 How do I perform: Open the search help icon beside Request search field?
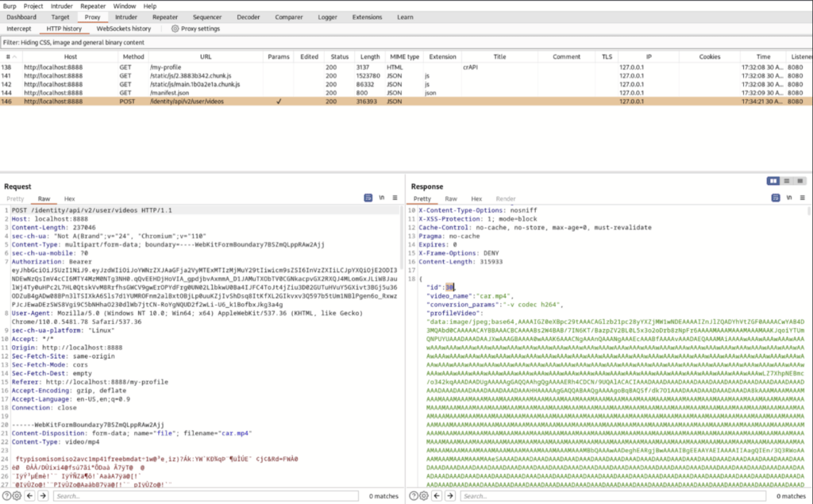(6, 496)
